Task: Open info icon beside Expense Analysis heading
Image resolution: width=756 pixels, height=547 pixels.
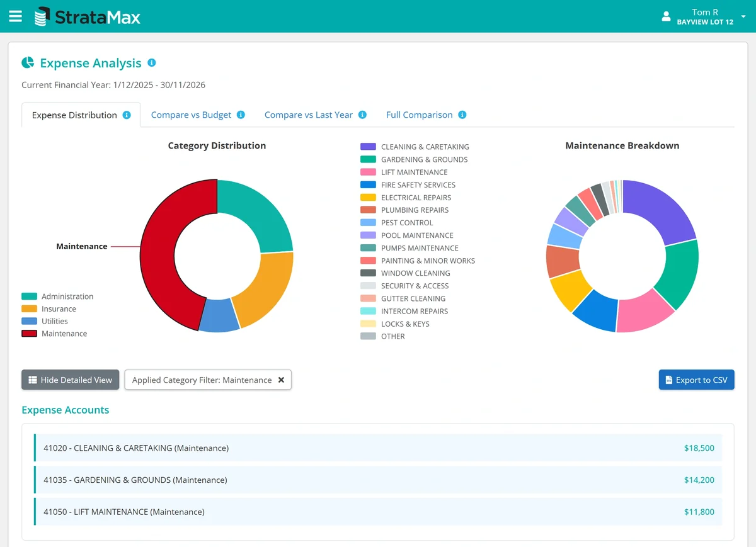Action: [x=151, y=63]
